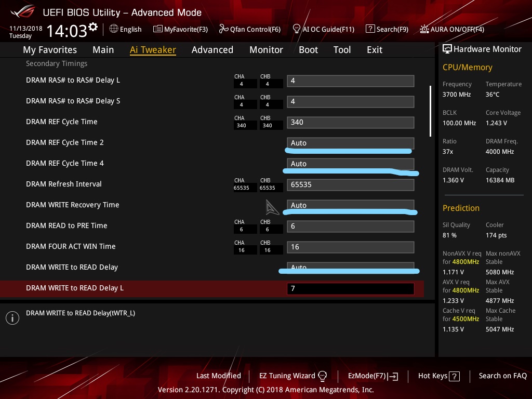Image resolution: width=532 pixels, height=399 pixels.
Task: Click Hardware Monitor screen icon
Action: 447,49
